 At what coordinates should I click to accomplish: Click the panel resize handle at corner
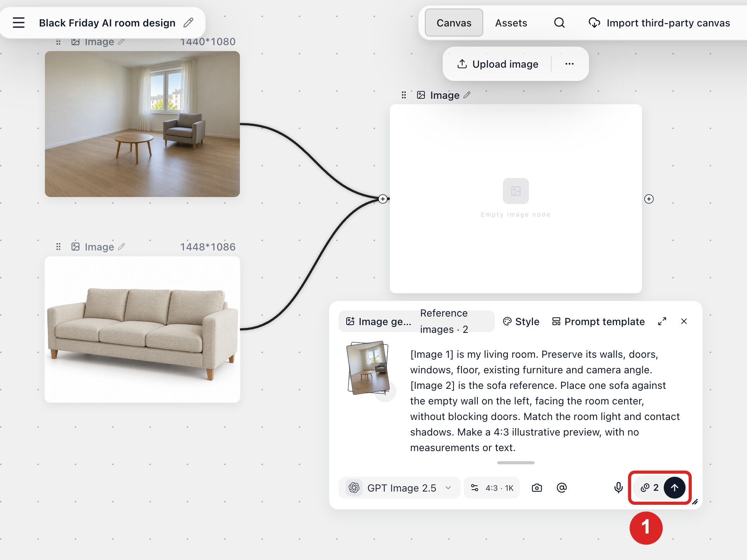pyautogui.click(x=695, y=502)
